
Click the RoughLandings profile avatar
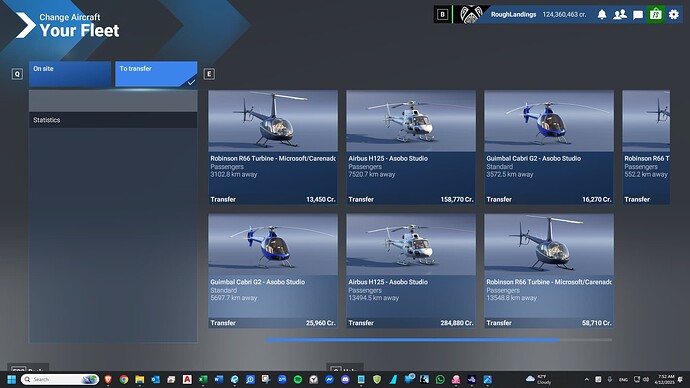pos(470,15)
